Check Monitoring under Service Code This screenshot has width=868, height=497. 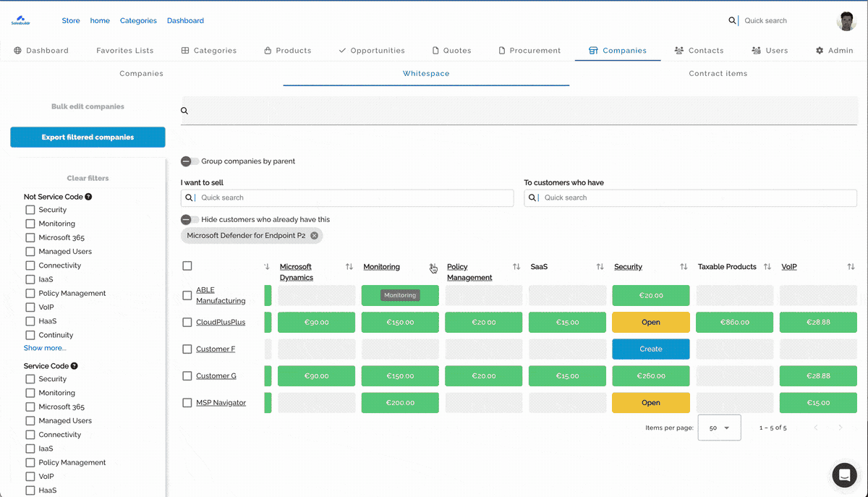(30, 393)
